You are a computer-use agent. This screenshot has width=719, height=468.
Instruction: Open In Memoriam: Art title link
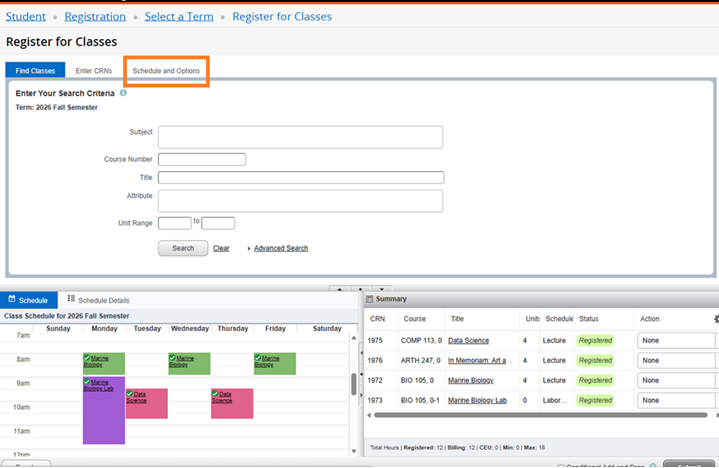pos(480,360)
